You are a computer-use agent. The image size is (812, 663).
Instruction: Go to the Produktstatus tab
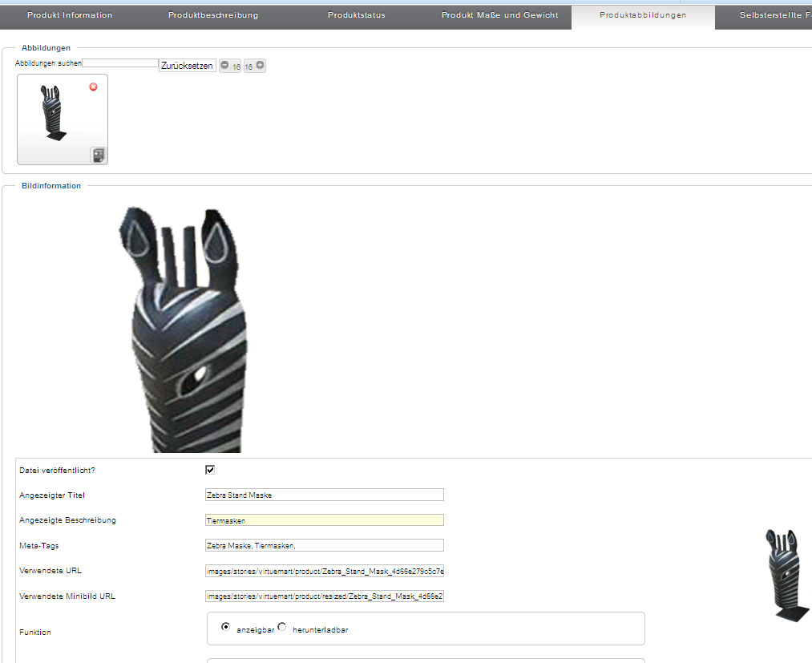pos(357,15)
